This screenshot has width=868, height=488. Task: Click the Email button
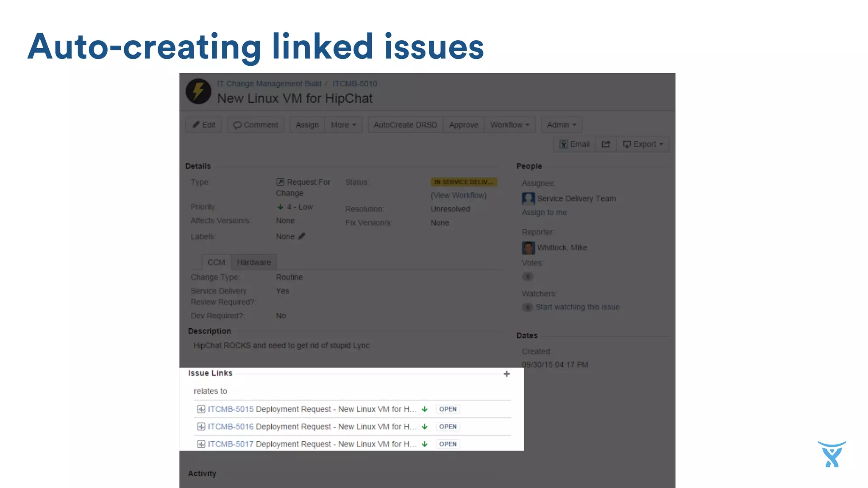(x=575, y=144)
